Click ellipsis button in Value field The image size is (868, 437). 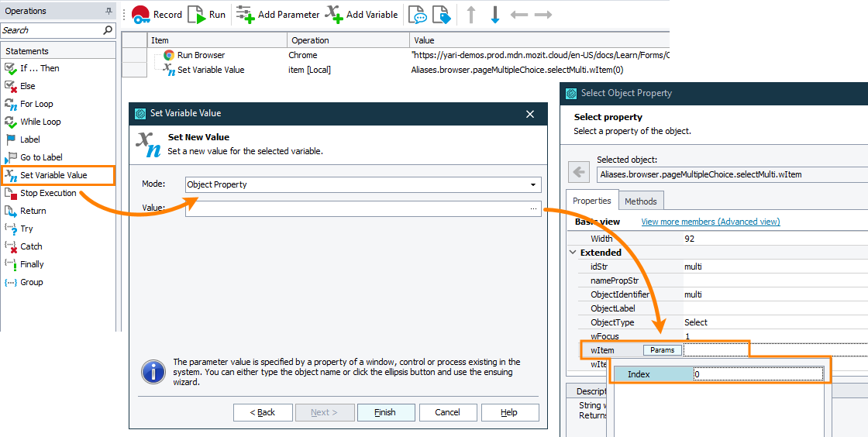[x=533, y=208]
